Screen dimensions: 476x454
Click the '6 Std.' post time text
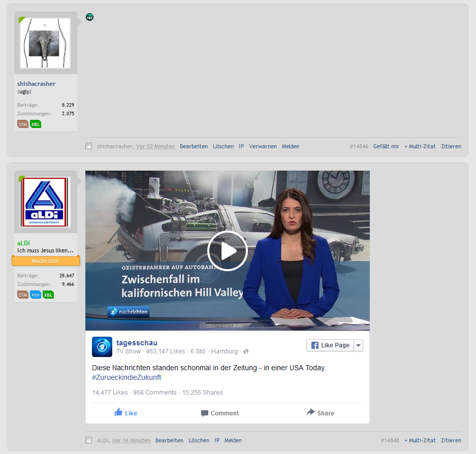pyautogui.click(x=198, y=351)
